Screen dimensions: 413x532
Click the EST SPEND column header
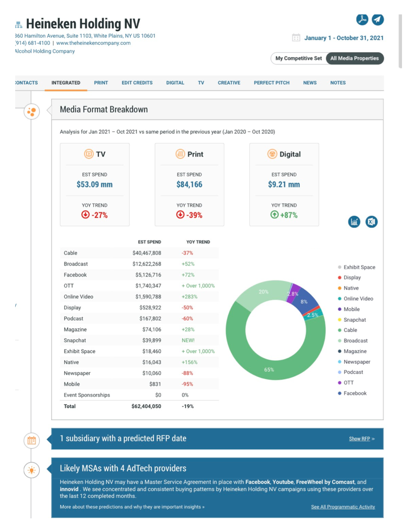coord(150,242)
